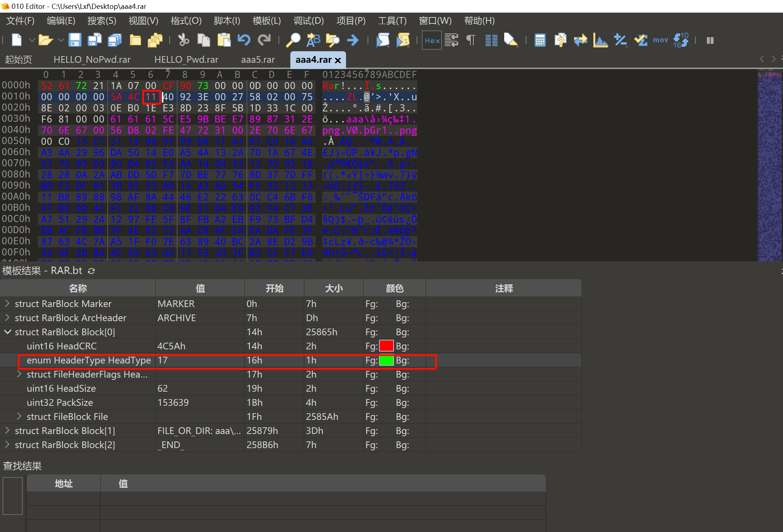Toggle column lines view icon
The height and width of the screenshot is (532, 783).
pyautogui.click(x=491, y=40)
